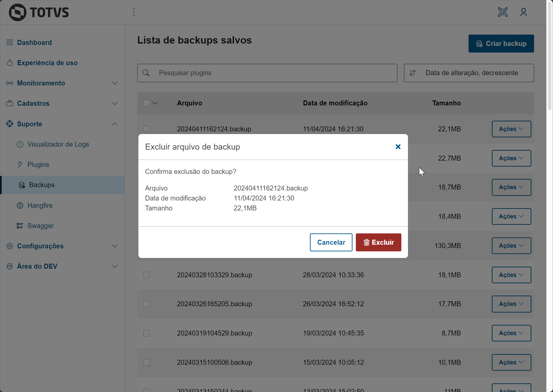Open the Dashboard menu item
553x392 pixels.
(x=34, y=43)
